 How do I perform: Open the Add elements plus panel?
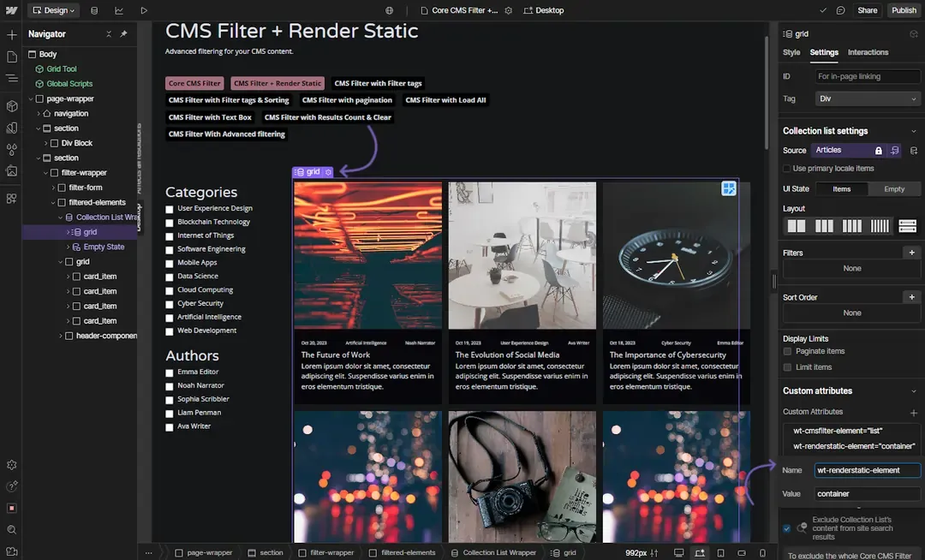pyautogui.click(x=11, y=35)
